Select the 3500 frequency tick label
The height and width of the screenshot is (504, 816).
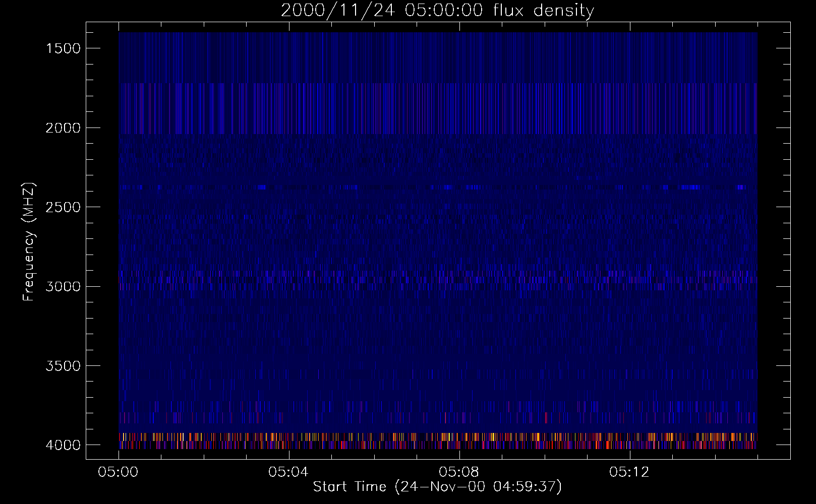pyautogui.click(x=63, y=366)
